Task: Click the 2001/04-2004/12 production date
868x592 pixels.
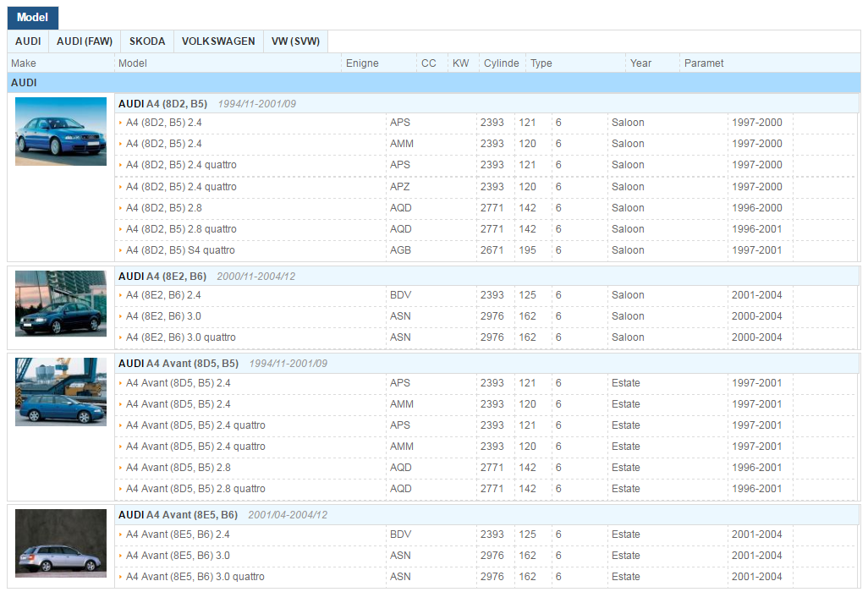Action: pos(288,514)
